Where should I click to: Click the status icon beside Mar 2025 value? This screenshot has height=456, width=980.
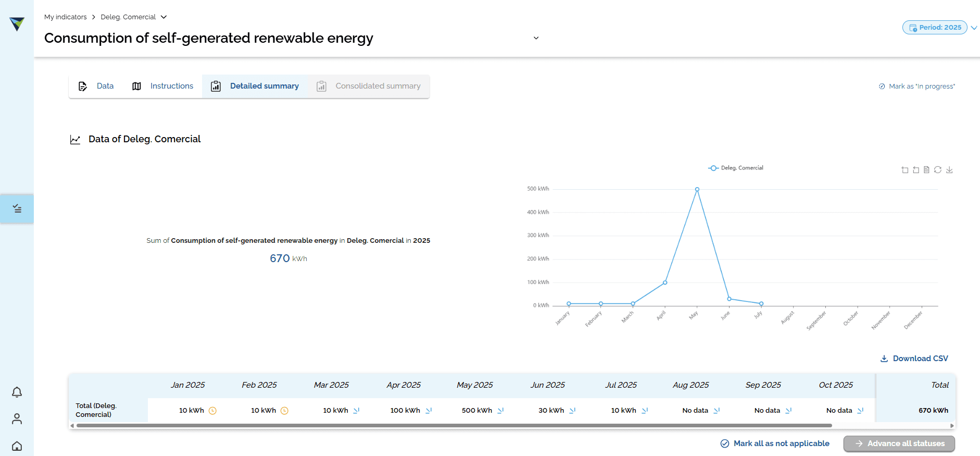(356, 411)
